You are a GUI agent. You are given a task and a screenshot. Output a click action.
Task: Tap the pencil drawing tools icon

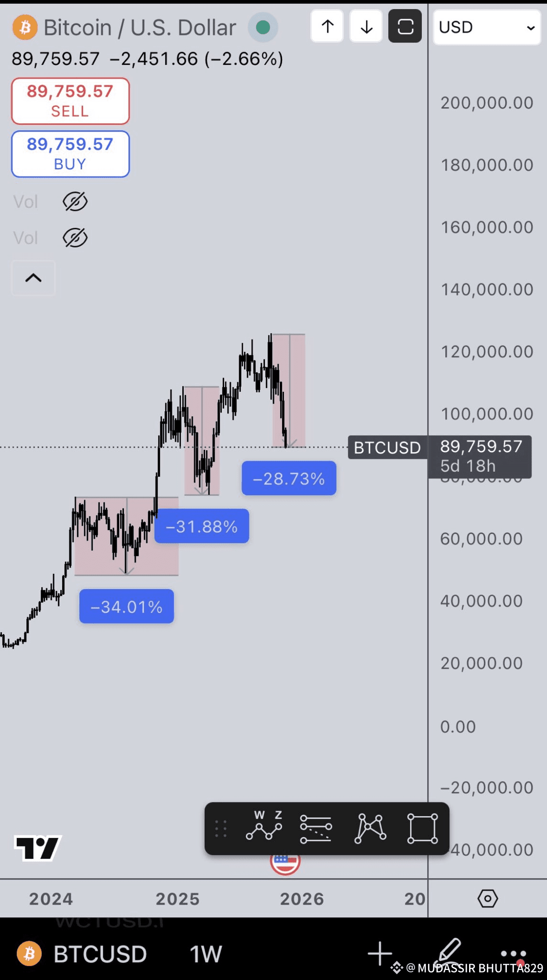448,952
